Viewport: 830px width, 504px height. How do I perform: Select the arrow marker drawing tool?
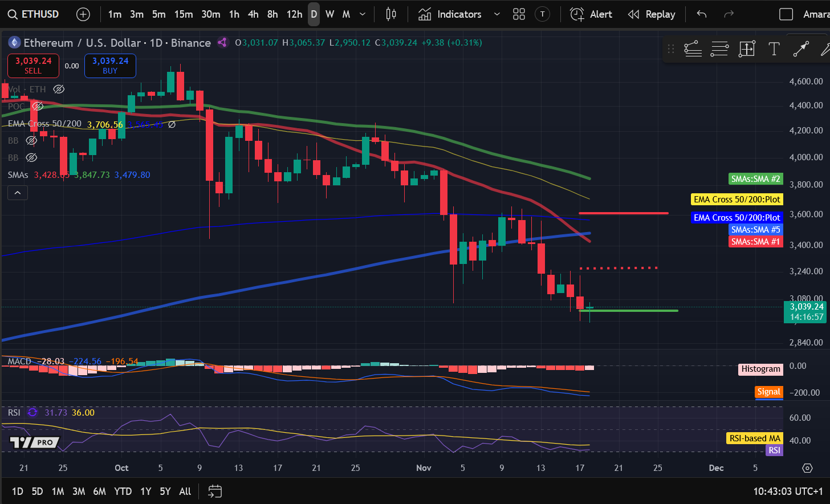[800, 49]
